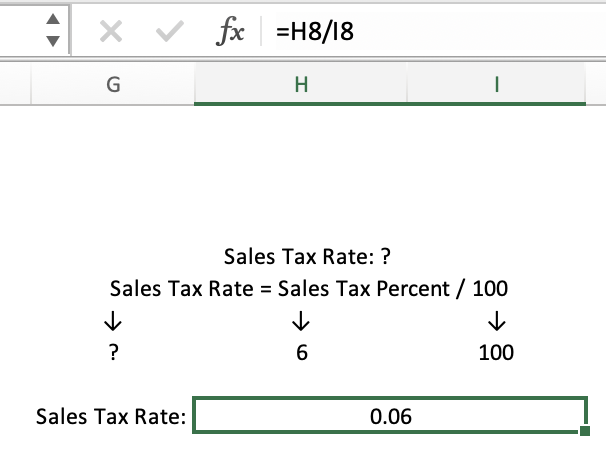606x458 pixels.
Task: Click the name box up arrow
Action: pyautogui.click(x=57, y=23)
